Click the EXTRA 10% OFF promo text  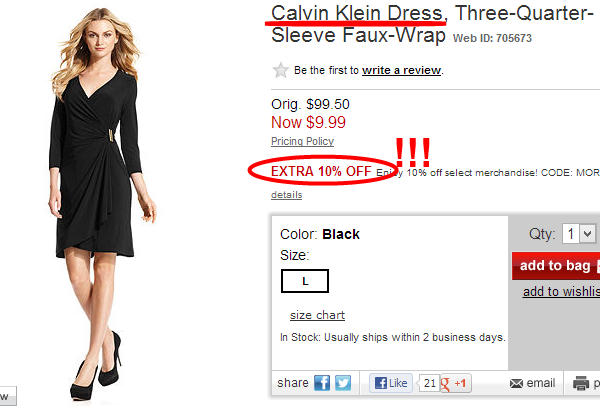(321, 171)
